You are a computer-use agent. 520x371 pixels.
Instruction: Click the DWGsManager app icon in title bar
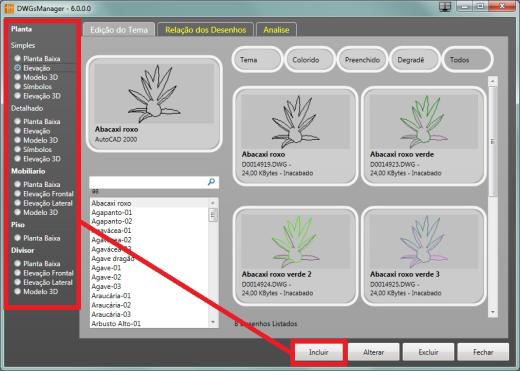(x=9, y=8)
